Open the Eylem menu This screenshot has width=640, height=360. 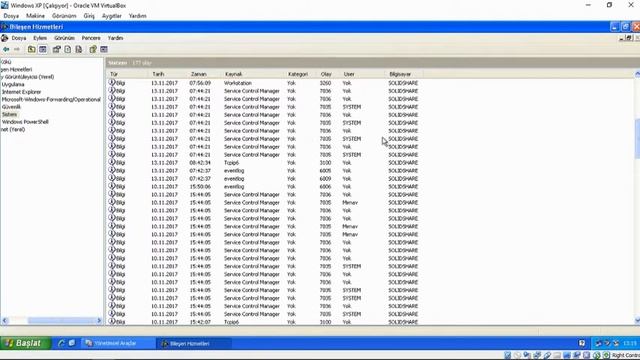(40, 38)
